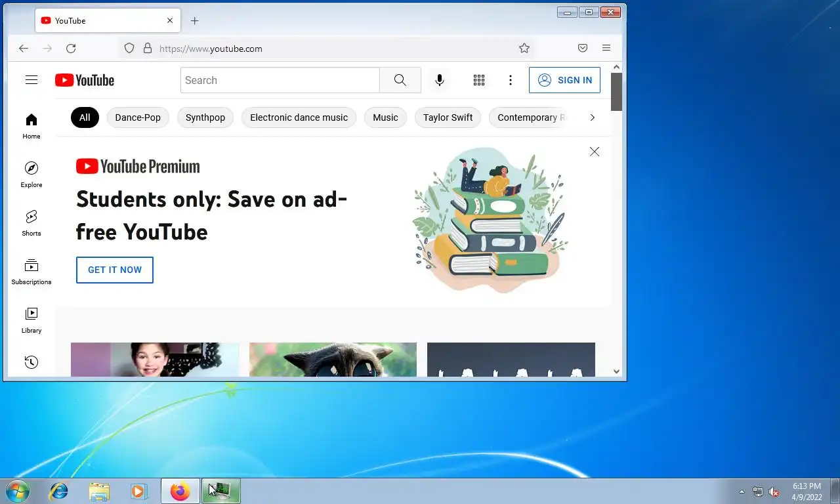Image resolution: width=840 pixels, height=504 pixels.
Task: Click the address bar URL
Action: point(211,49)
